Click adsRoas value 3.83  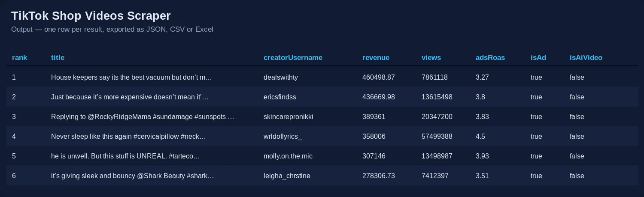482,117
